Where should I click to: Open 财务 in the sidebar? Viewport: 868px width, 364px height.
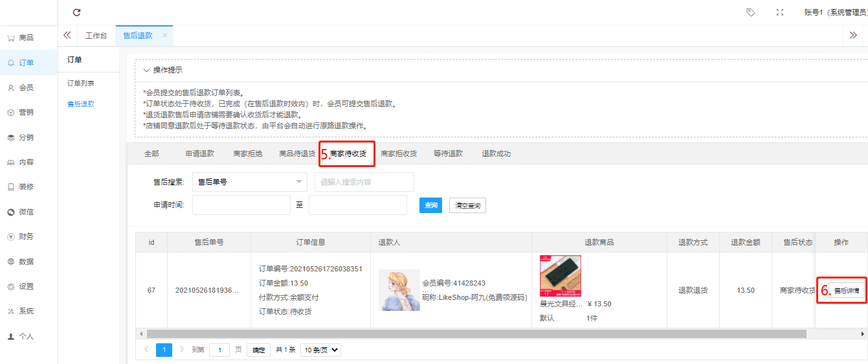click(26, 236)
